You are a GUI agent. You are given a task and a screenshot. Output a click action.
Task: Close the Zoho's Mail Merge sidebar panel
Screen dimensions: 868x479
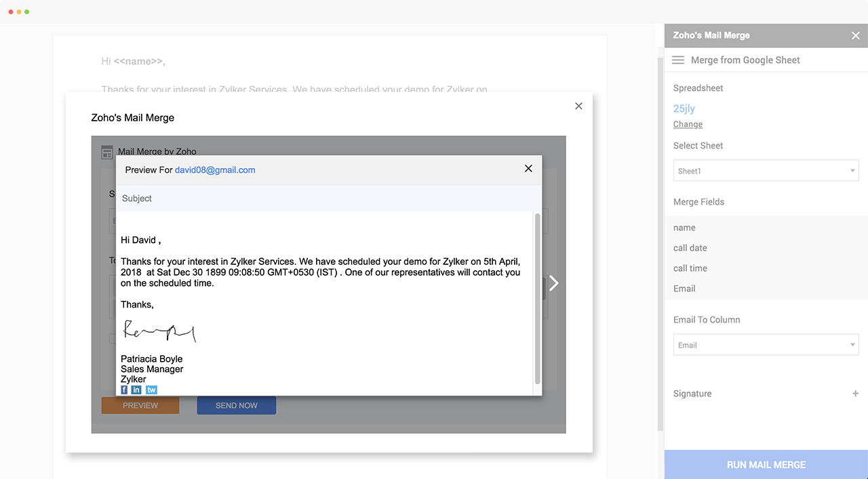855,36
